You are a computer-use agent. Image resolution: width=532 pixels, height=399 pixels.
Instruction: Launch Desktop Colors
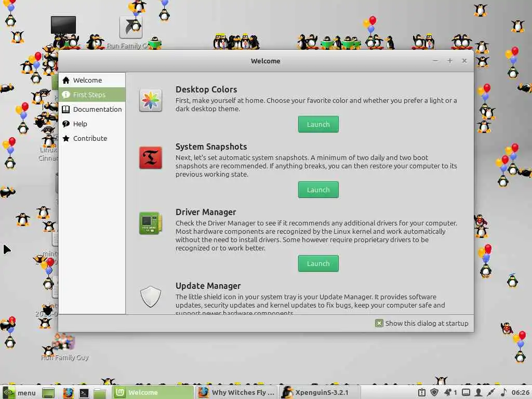318,124
